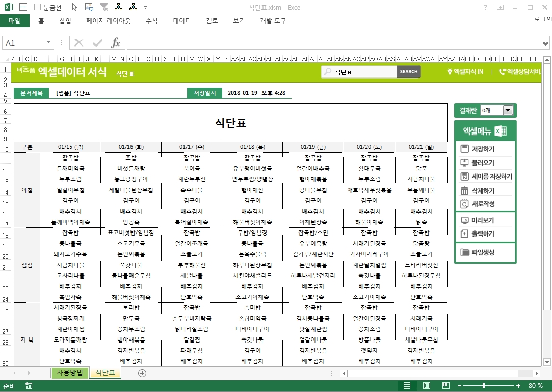Viewport: 552px width, 392px height.
Task: Toggle the 눈금선 gridlines checkbox
Action: click(x=38, y=7)
